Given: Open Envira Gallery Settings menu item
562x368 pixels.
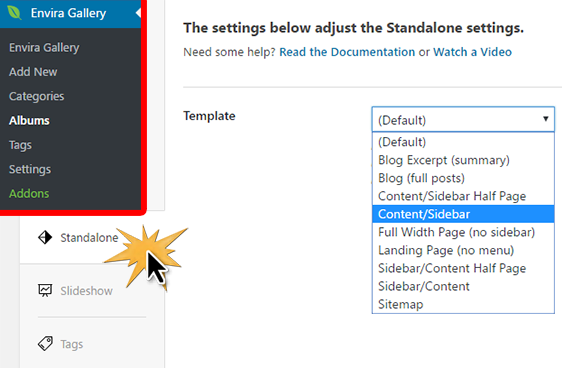Looking at the screenshot, I should 30,169.
